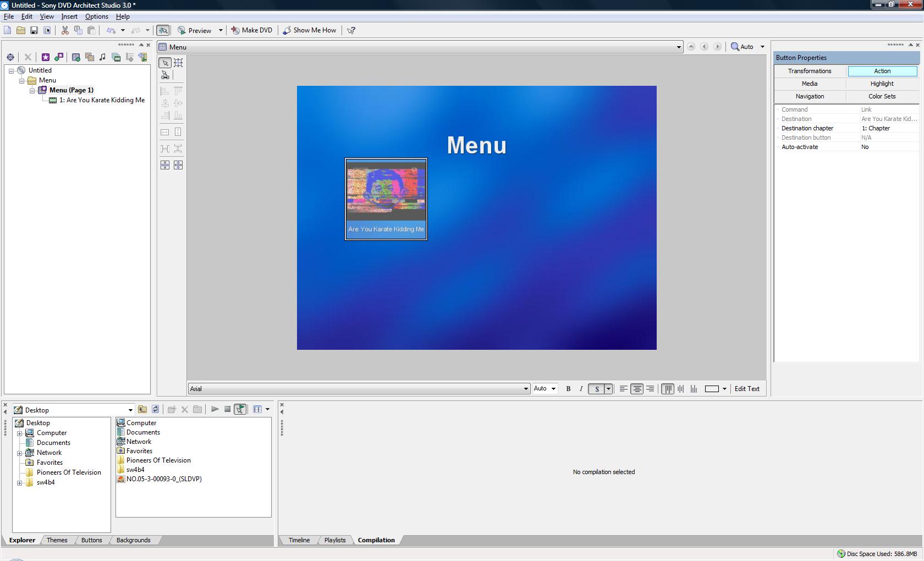Click the Center Horizontally icon in the workspace toolbar
Image resolution: width=924 pixels, height=561 pixels.
pos(165,165)
